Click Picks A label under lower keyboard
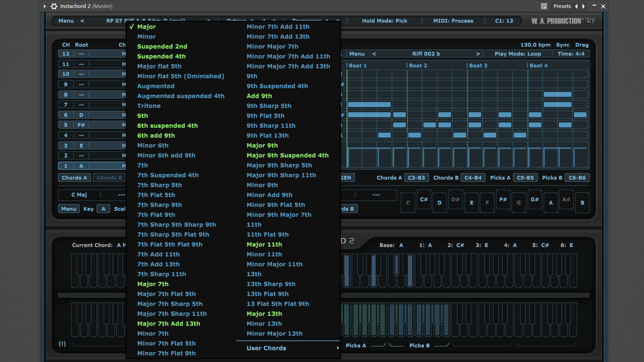The image size is (644, 362). point(356,346)
